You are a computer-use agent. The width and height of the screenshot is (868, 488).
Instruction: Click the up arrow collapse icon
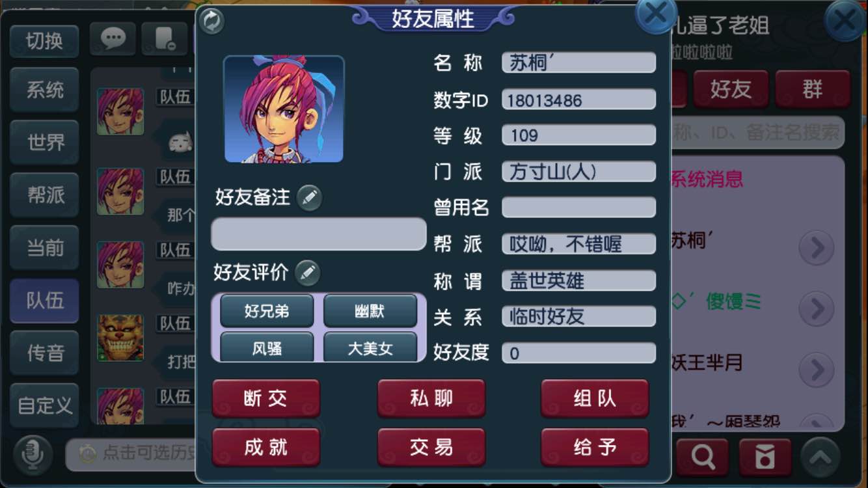coord(820,457)
